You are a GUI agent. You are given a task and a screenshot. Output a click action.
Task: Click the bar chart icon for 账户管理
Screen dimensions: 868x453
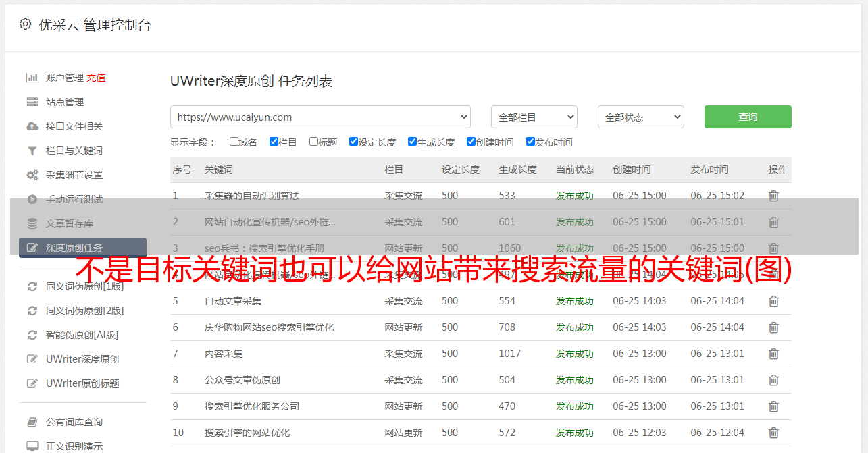32,78
